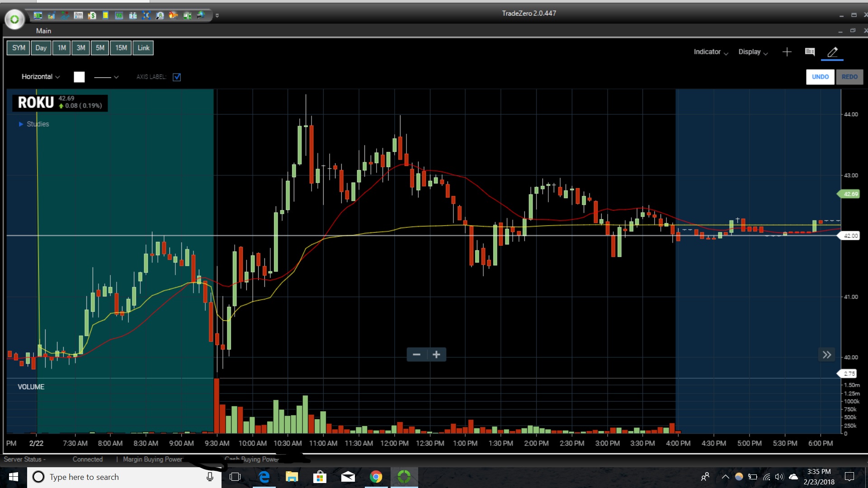The height and width of the screenshot is (488, 868).
Task: Open Microsoft Store from the taskbar
Action: (x=320, y=477)
